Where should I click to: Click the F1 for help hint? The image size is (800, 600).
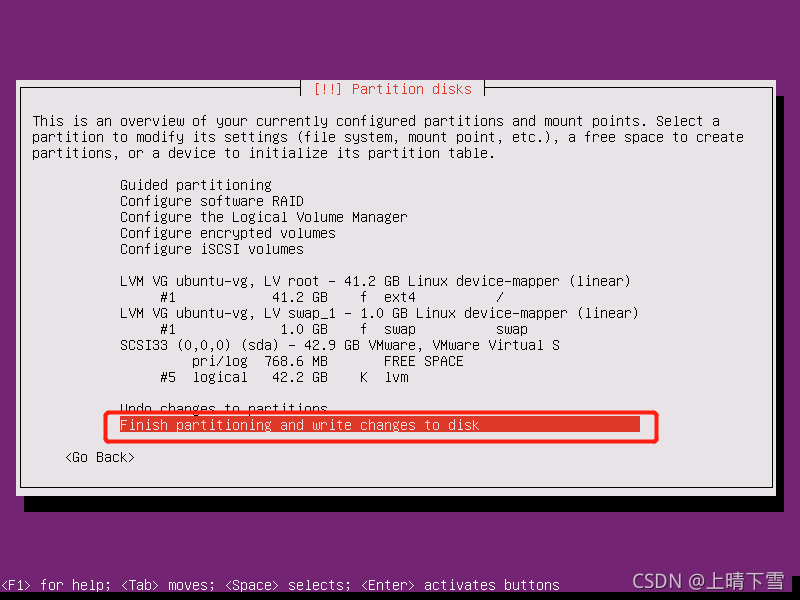pyautogui.click(x=56, y=585)
